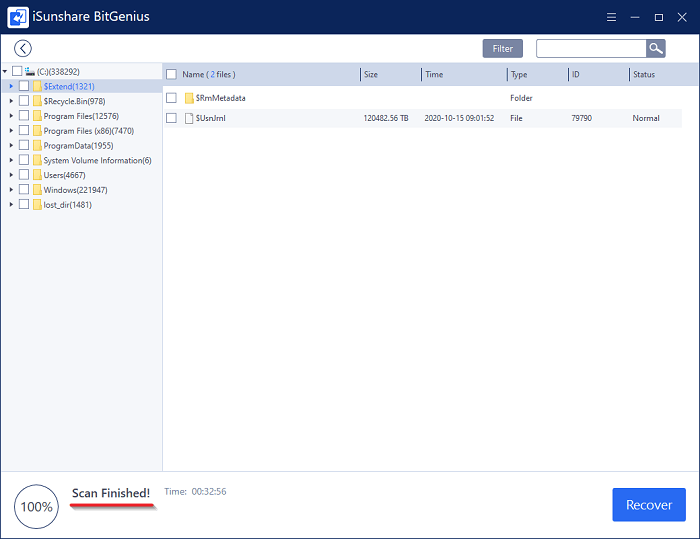Viewport: 700px width, 539px height.
Task: Select the Users(4667) tree label
Action: click(64, 175)
